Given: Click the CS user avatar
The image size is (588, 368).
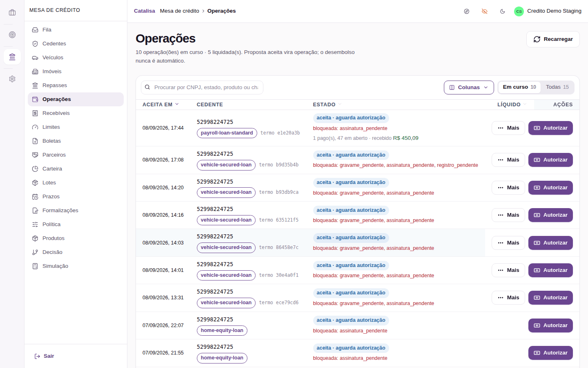Looking at the screenshot, I should pos(519,11).
